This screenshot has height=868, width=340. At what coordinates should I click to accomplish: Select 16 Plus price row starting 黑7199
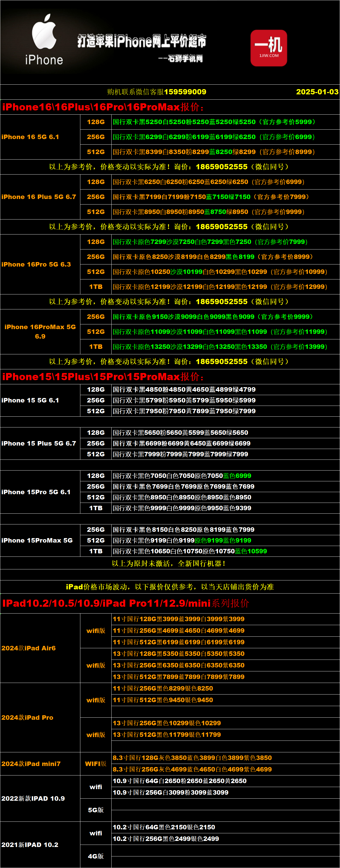225,197
